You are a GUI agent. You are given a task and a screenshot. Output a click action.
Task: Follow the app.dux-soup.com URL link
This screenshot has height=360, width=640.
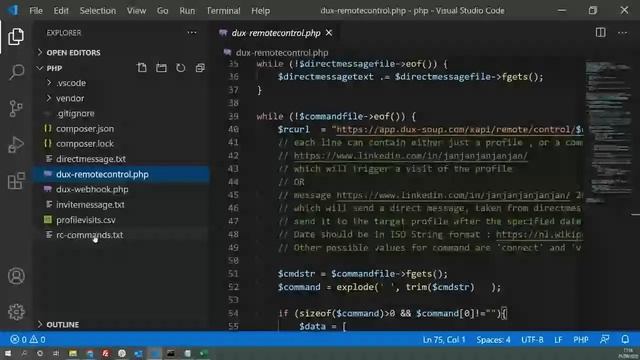459,129
